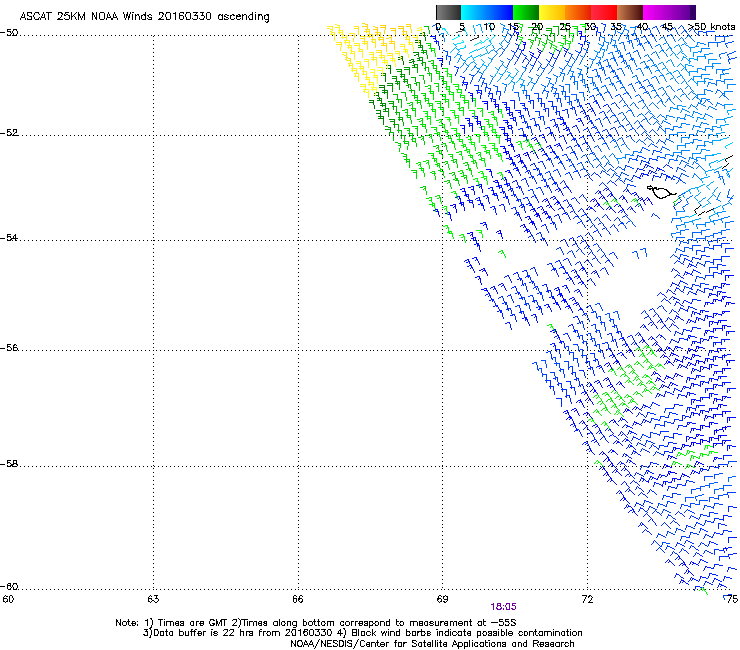
Task: Click the '60' longitude axis label
Action: click(x=8, y=599)
